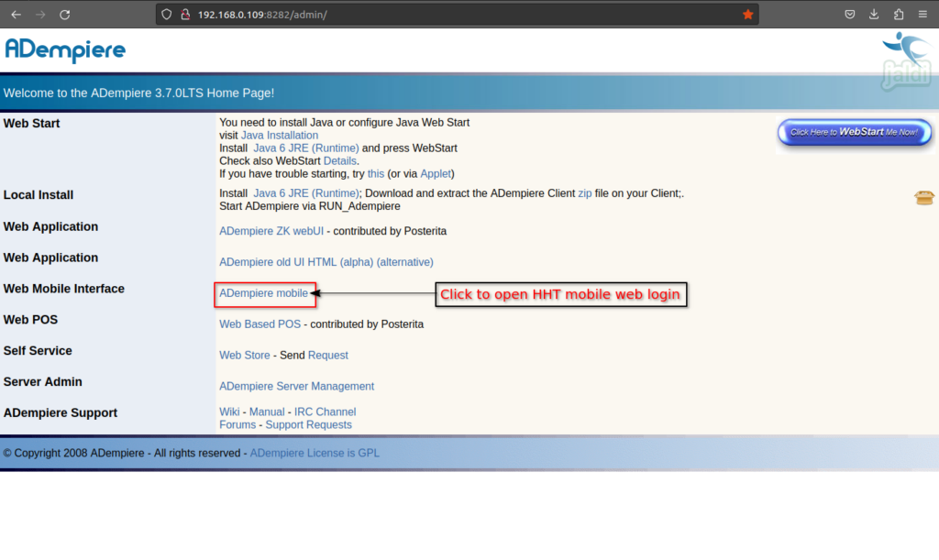
Task: Open the tracking protection shield icon
Action: [x=167, y=15]
